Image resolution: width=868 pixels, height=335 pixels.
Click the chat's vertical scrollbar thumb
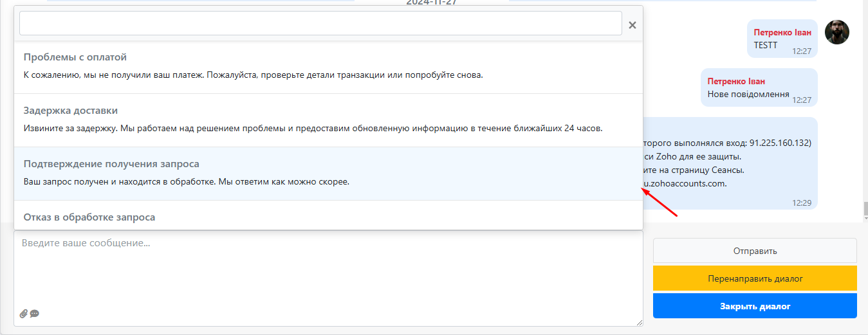point(865,209)
